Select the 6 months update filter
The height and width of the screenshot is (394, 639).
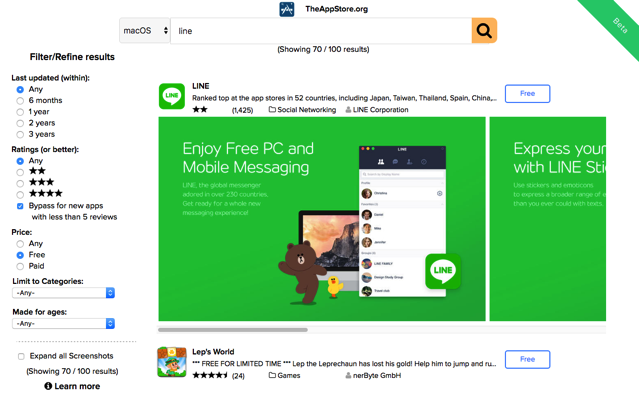click(x=20, y=101)
